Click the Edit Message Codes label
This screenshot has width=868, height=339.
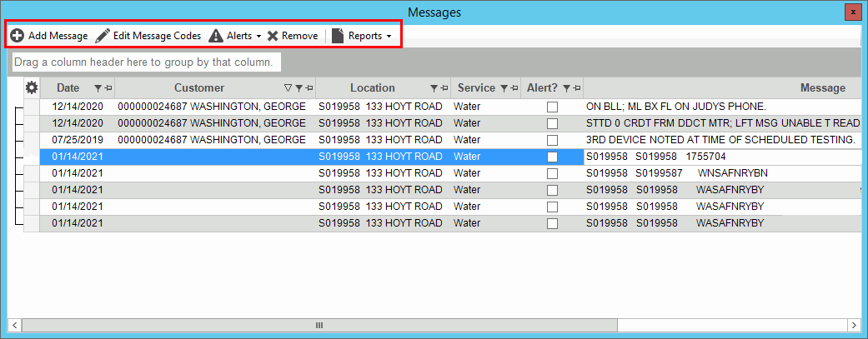(158, 36)
